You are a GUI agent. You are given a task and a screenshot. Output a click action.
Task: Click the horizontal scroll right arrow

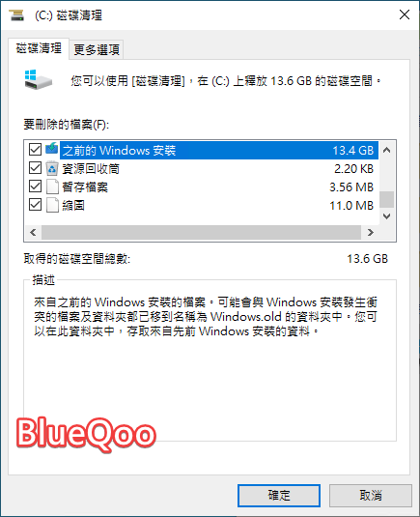370,233
